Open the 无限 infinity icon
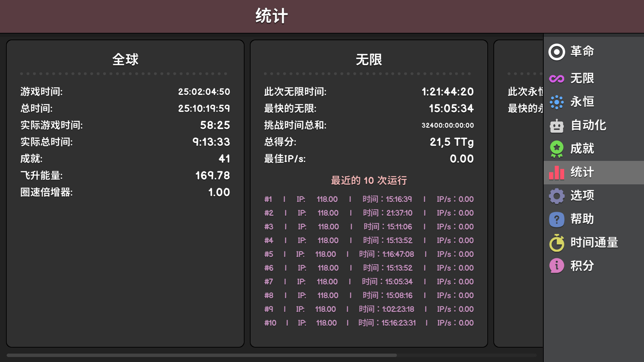Screen dimensions: 644x362 coord(556,78)
